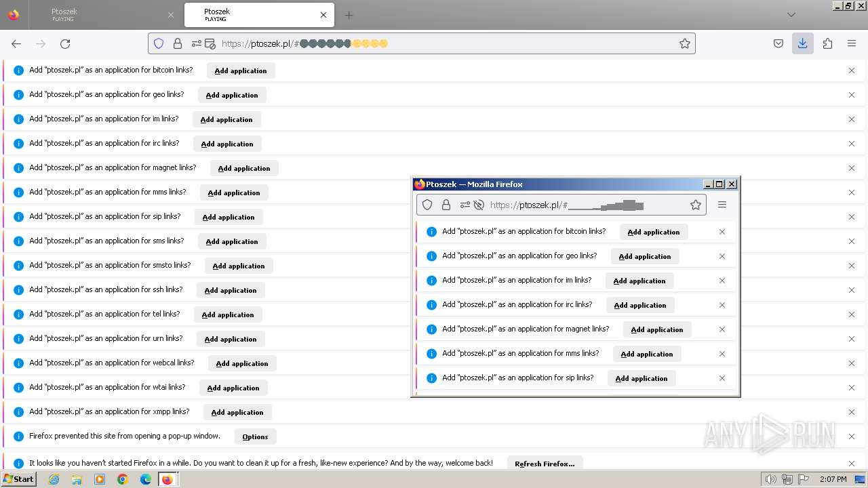Dismiss the sms links notification
This screenshot has width=868, height=488.
852,241
